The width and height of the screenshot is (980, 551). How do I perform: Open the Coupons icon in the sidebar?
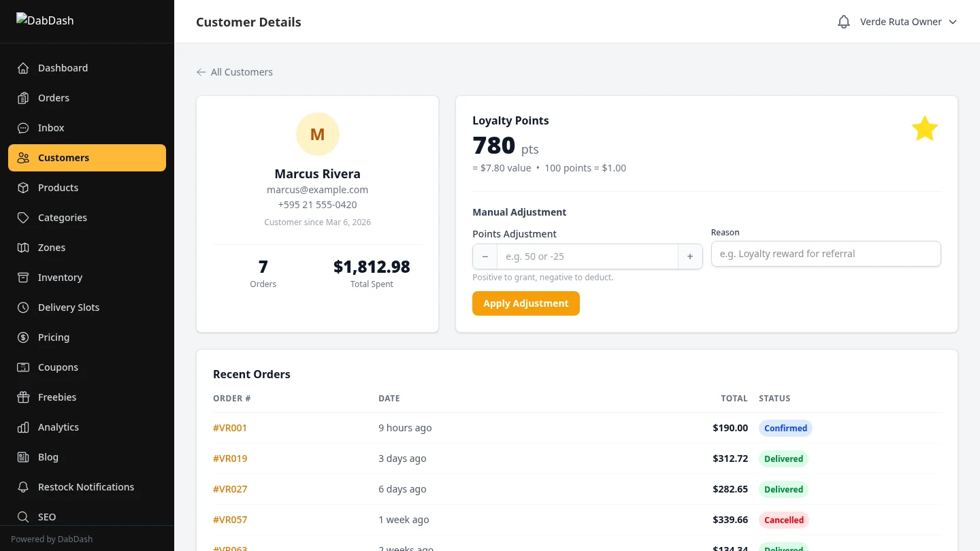point(23,367)
